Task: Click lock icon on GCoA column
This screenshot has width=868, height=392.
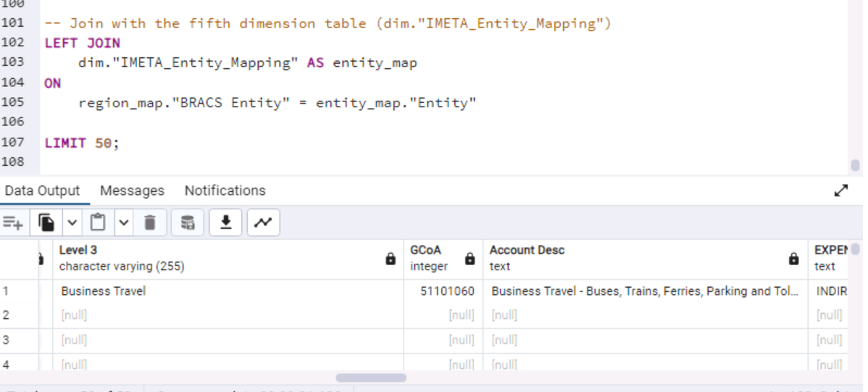Action: pos(470,259)
